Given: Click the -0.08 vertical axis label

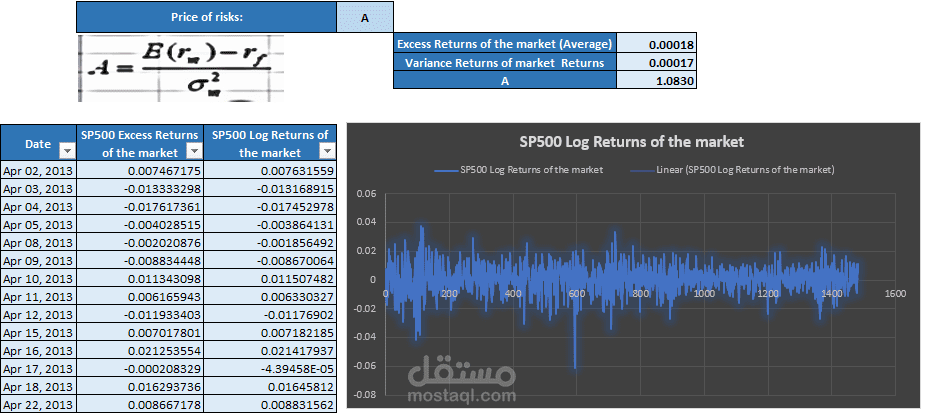Looking at the screenshot, I should (365, 394).
